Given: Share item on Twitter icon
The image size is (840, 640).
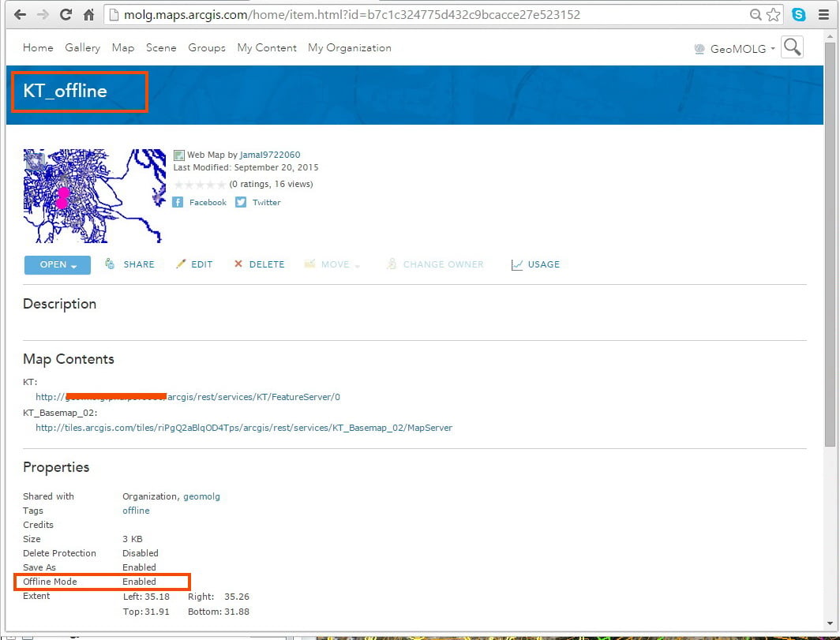Looking at the screenshot, I should pyautogui.click(x=241, y=202).
